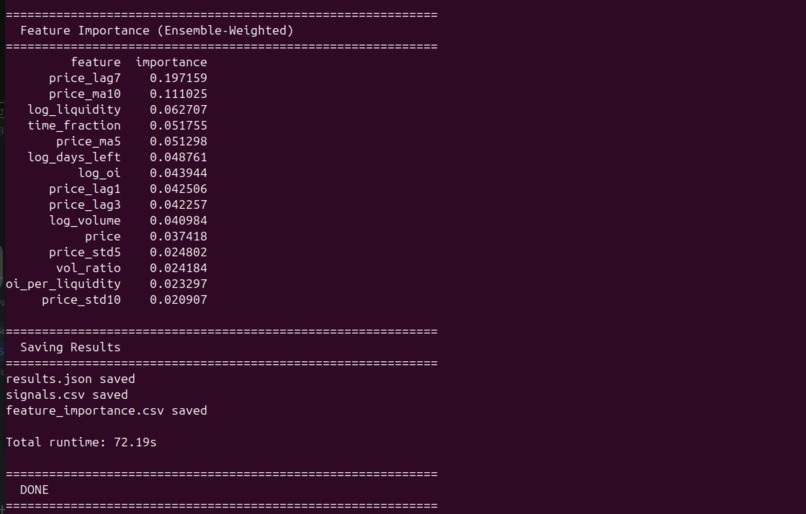
Task: Select the 'feature' column header
Action: tap(96, 62)
